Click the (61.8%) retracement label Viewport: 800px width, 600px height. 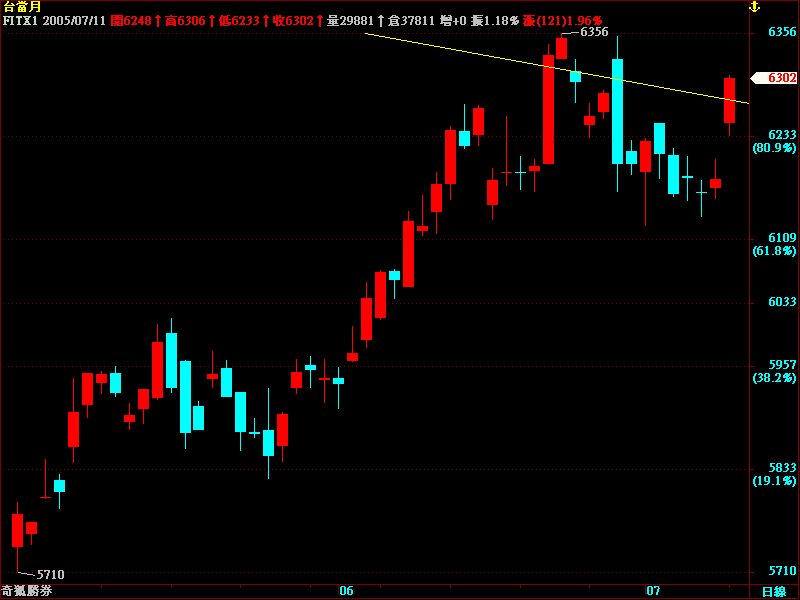pos(774,251)
